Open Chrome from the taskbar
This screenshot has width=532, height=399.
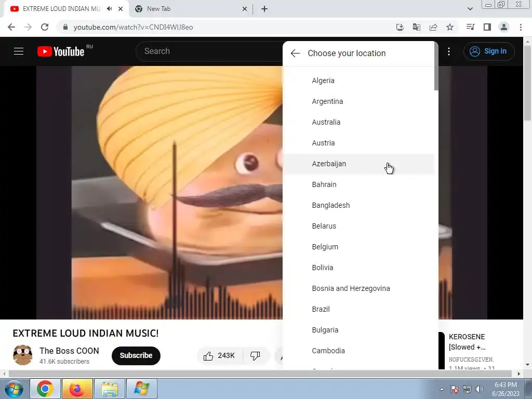45,389
